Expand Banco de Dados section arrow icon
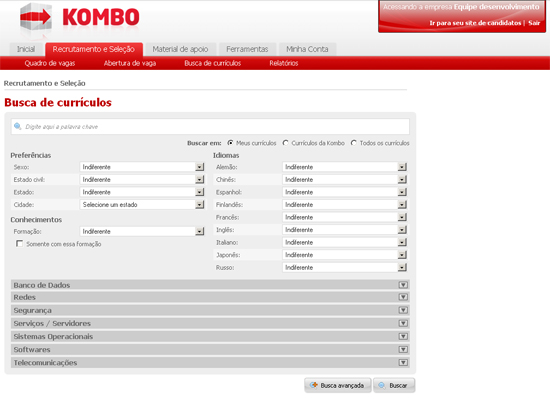The width and height of the screenshot is (550, 416). click(x=403, y=285)
